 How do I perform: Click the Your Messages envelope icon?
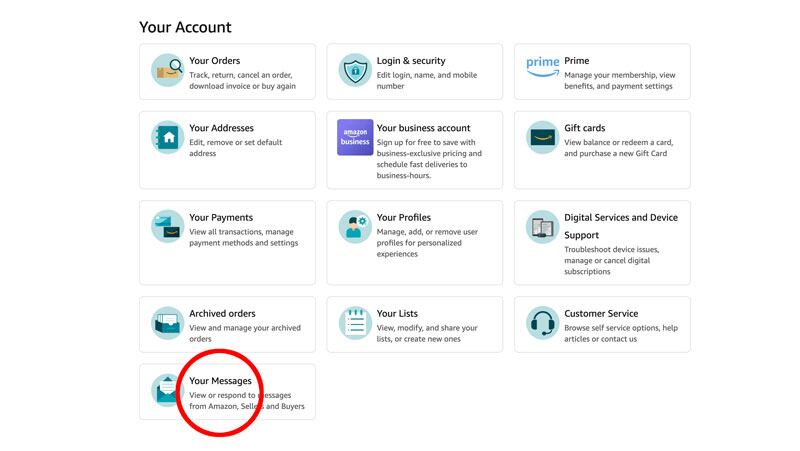[165, 390]
